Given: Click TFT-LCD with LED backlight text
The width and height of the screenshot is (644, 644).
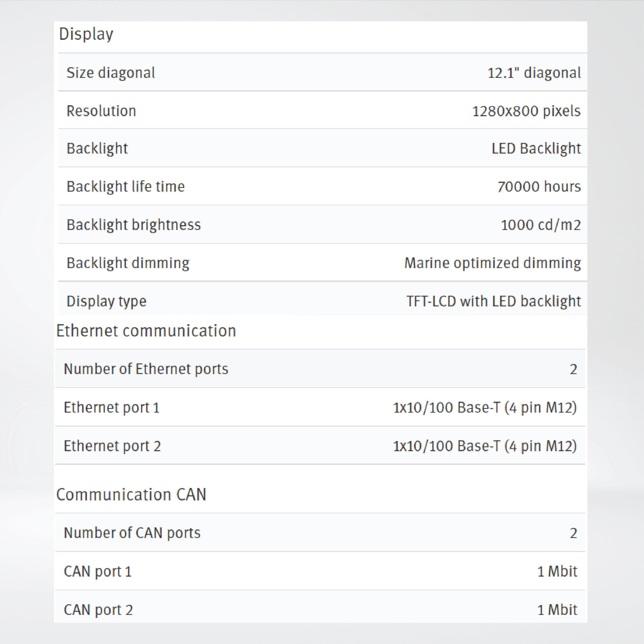Looking at the screenshot, I should pyautogui.click(x=493, y=301).
